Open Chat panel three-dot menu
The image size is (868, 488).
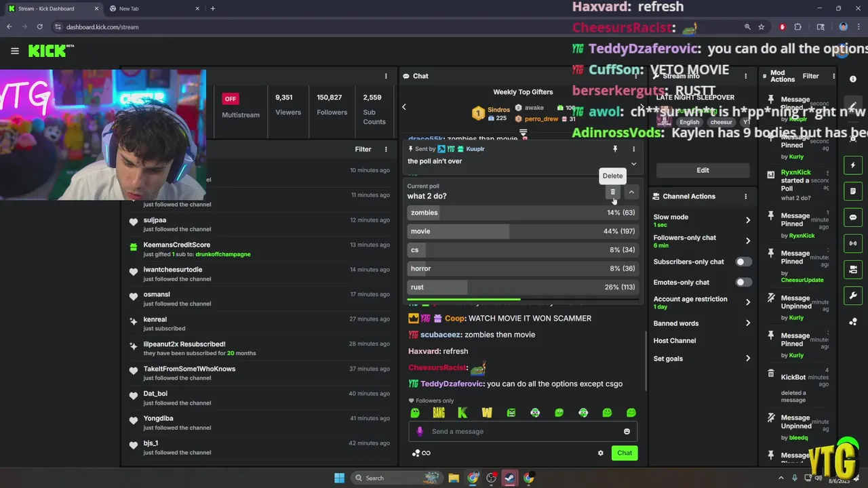tap(635, 76)
